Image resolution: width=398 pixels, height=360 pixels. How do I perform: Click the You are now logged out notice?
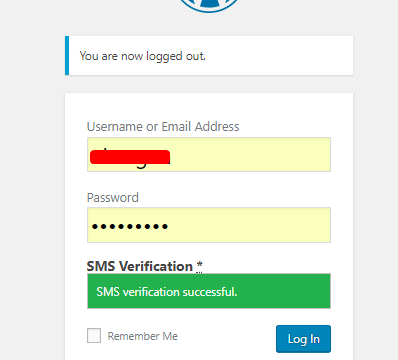[209, 56]
